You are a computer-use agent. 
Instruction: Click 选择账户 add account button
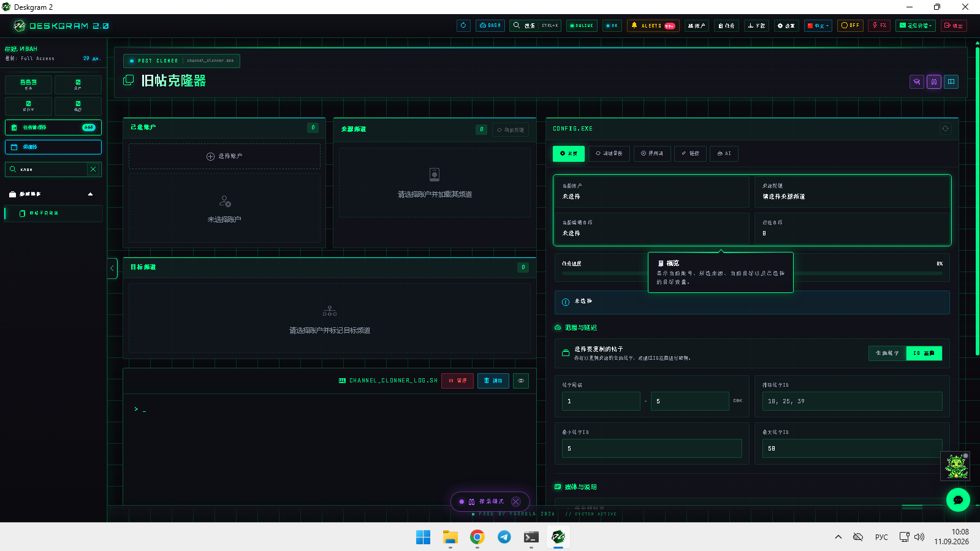click(x=224, y=156)
